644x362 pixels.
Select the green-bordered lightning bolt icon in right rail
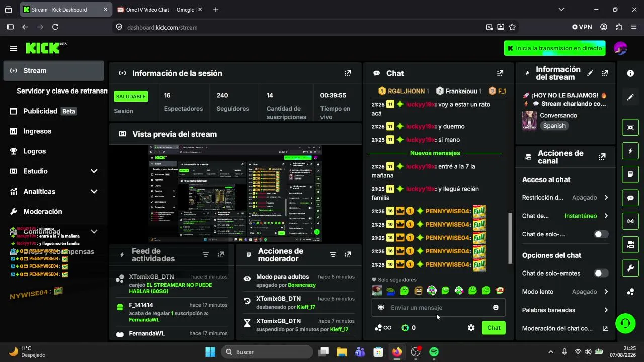coord(630,151)
